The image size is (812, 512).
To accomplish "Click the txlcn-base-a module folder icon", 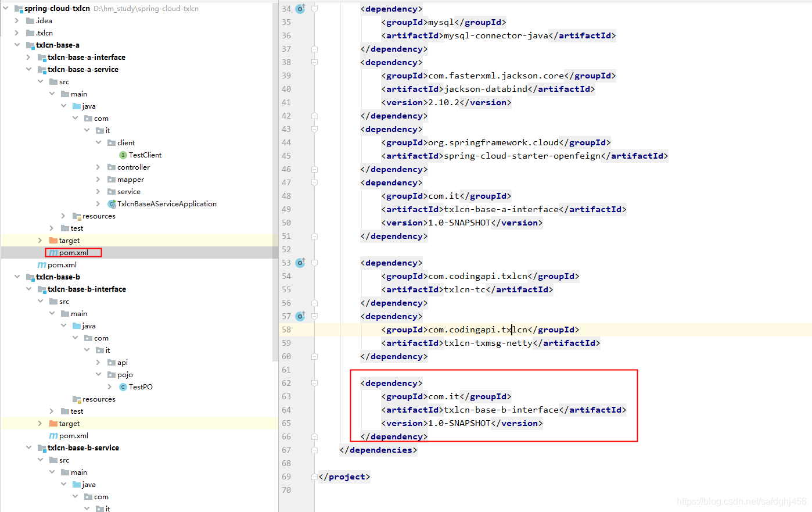I will (x=30, y=45).
